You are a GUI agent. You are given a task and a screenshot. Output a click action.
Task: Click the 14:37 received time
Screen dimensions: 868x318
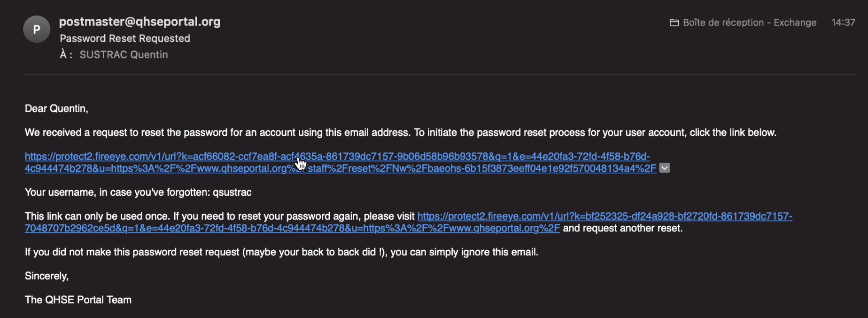843,23
